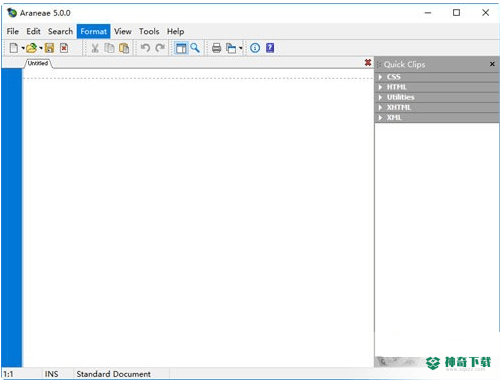Close file using red X document icon
Image resolution: width=500 pixels, height=381 pixels.
(64, 48)
